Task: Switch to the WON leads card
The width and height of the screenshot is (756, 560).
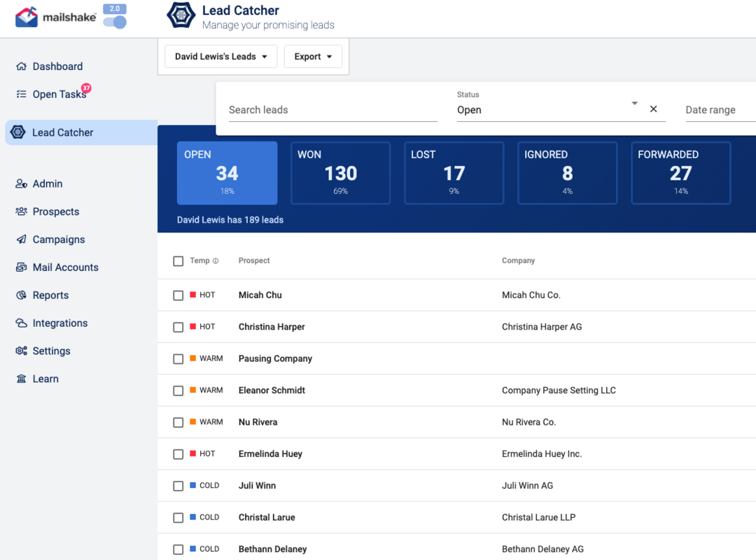Action: click(x=340, y=173)
